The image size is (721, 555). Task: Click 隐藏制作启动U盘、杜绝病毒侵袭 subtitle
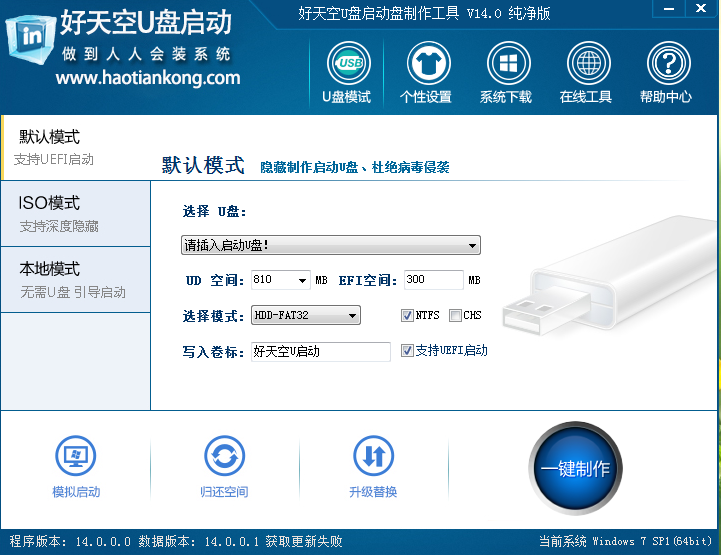pyautogui.click(x=355, y=167)
